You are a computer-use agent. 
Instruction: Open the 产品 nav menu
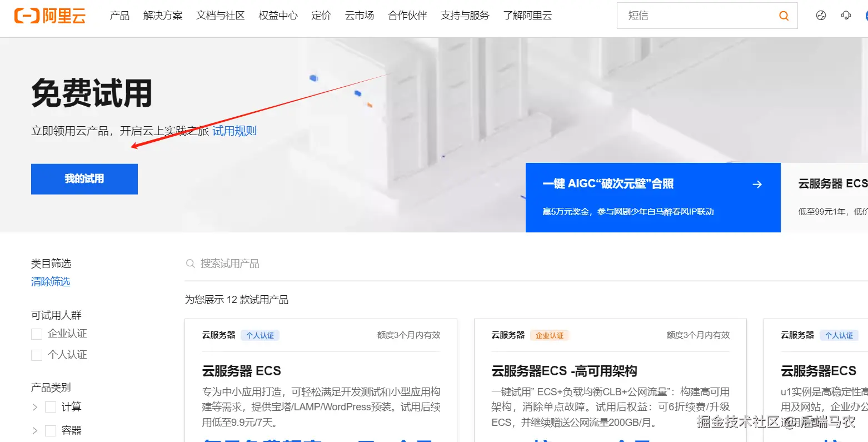click(x=119, y=16)
